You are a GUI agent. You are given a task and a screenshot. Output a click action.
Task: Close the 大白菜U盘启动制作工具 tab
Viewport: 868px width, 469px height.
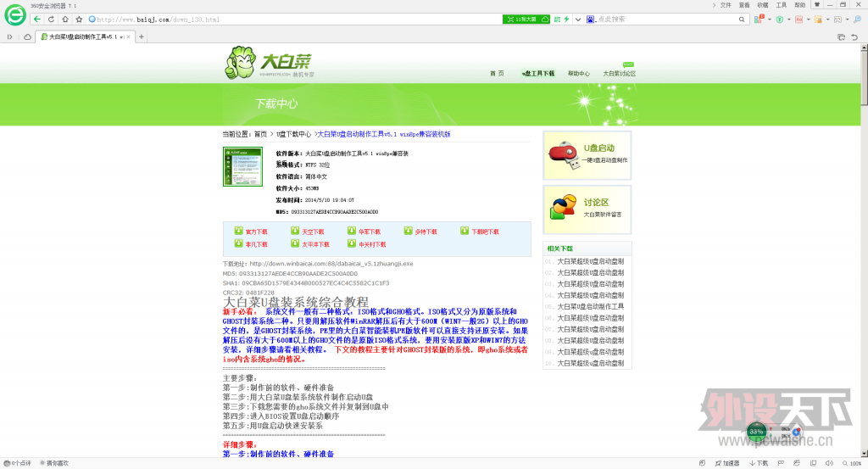(129, 37)
